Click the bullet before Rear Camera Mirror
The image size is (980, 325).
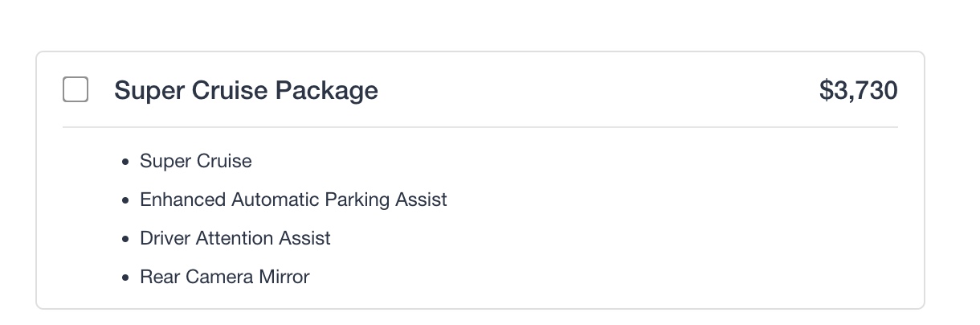(125, 278)
